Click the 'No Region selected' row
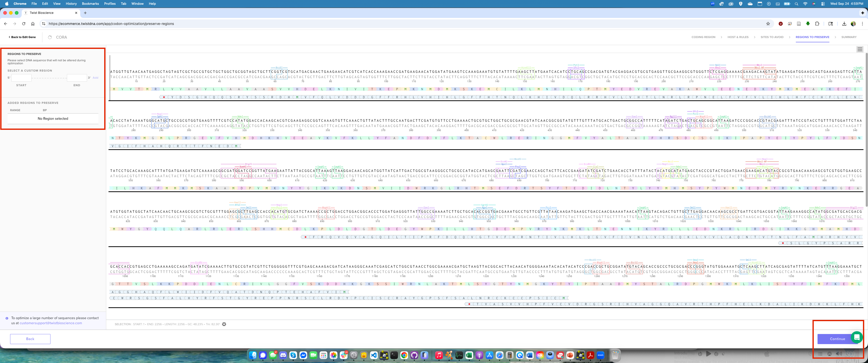Image resolution: width=868 pixels, height=363 pixels. [53, 118]
